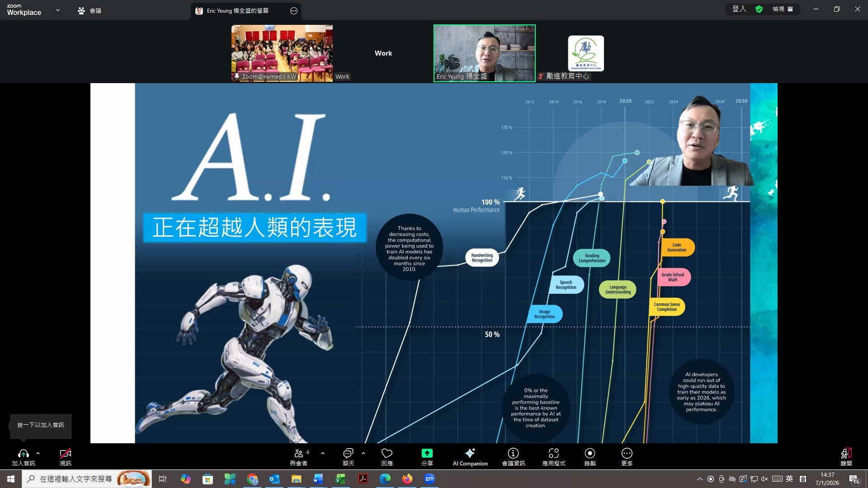The height and width of the screenshot is (488, 868).
Task: Expand the Participants options chevron
Action: (323, 453)
